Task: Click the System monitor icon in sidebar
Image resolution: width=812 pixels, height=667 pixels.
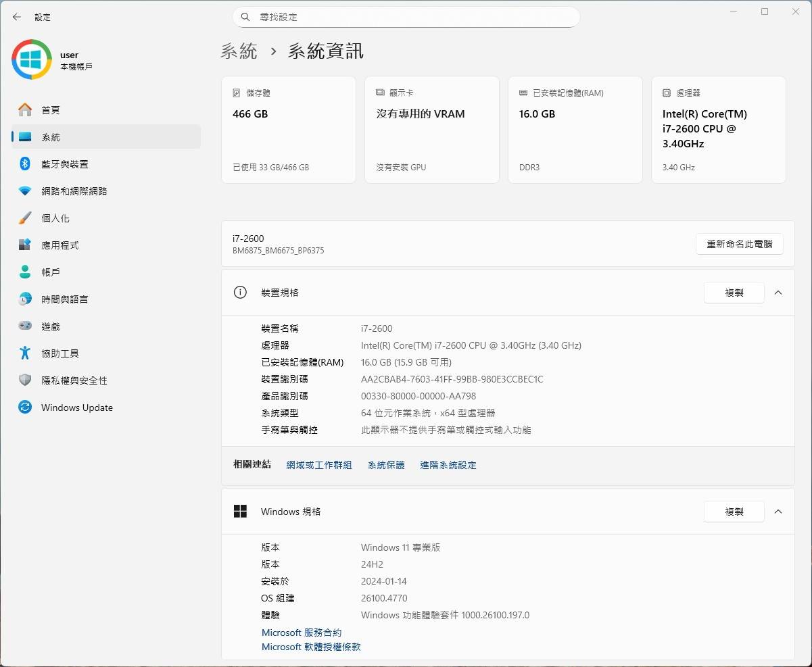Action: click(25, 137)
